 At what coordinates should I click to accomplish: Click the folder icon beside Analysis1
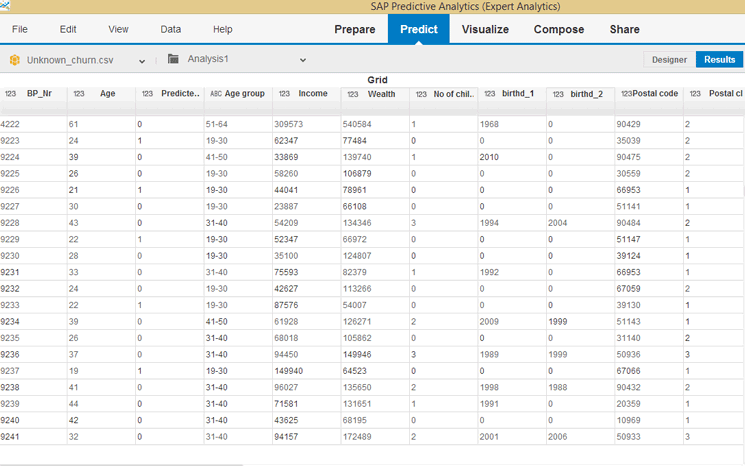click(173, 59)
